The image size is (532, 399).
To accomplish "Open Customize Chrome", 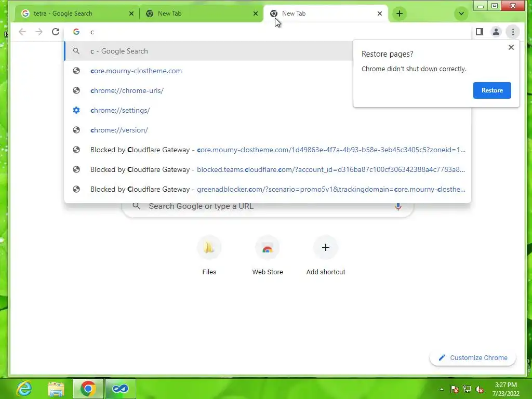I will (473, 357).
